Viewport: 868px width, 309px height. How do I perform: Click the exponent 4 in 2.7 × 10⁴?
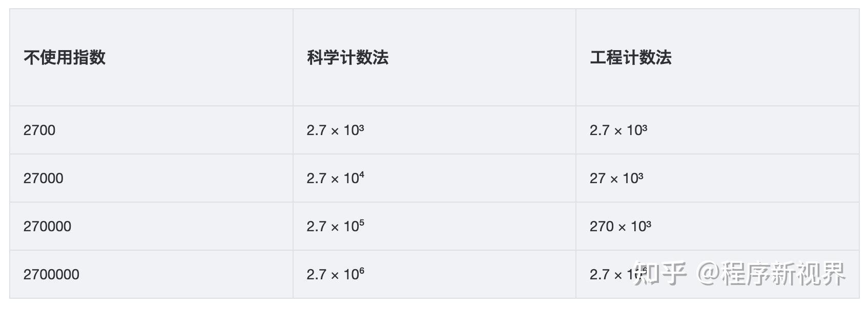click(362, 174)
